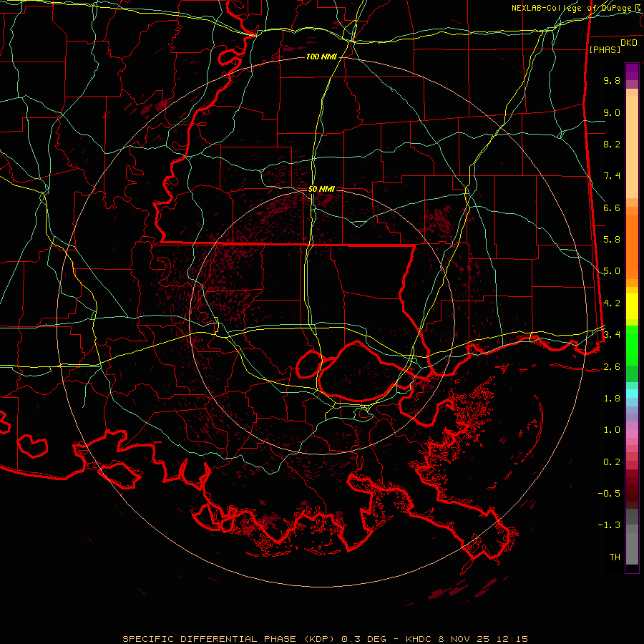The width and height of the screenshot is (644, 644).
Task: Click the DKD product code label
Action: tap(629, 43)
